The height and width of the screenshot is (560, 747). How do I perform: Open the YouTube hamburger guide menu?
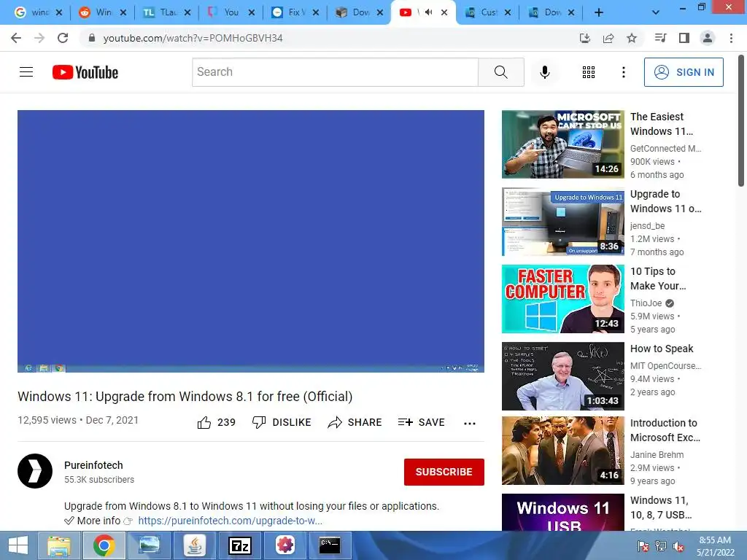tap(26, 72)
